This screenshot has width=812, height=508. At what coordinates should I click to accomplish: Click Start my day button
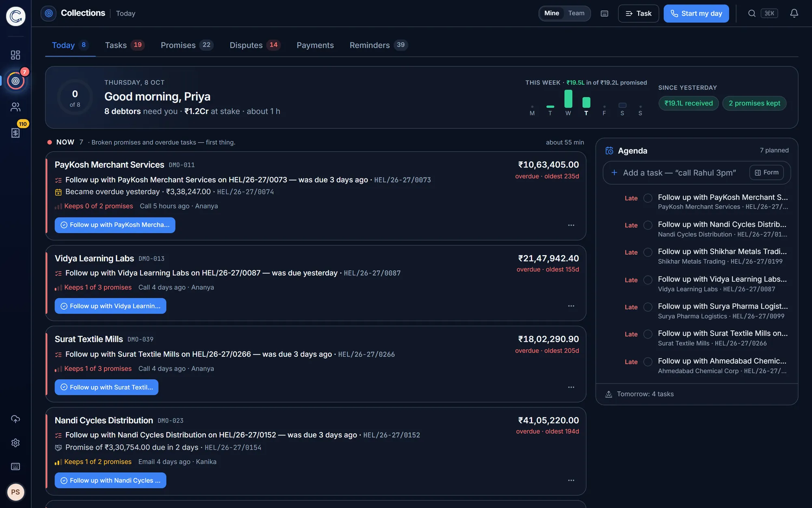(x=696, y=13)
